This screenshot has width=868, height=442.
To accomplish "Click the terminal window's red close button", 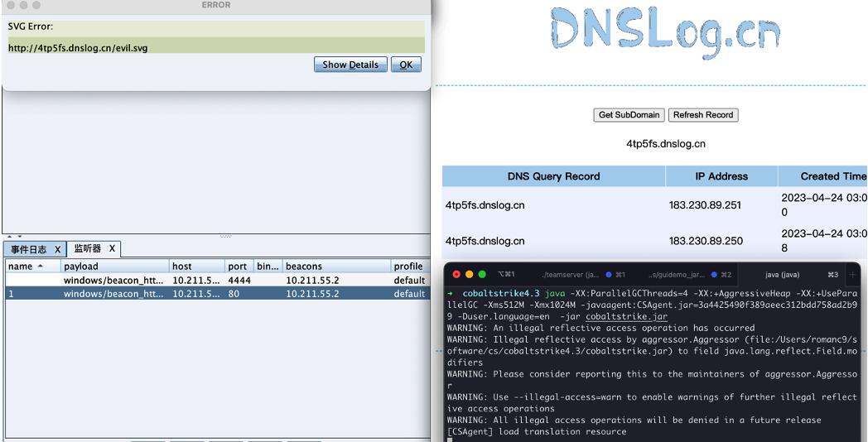I will click(x=456, y=274).
